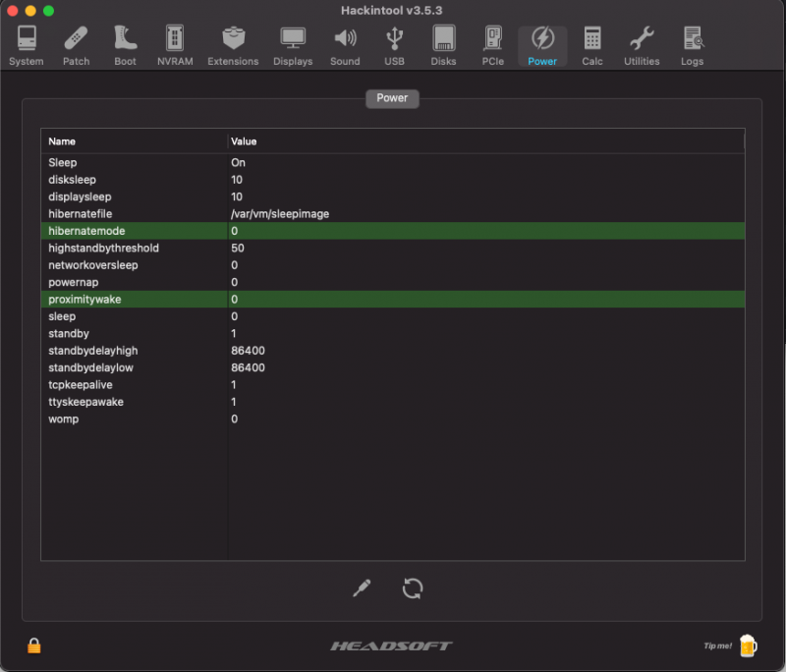Select the Power toolbar icon
The width and height of the screenshot is (786, 672).
pyautogui.click(x=542, y=46)
